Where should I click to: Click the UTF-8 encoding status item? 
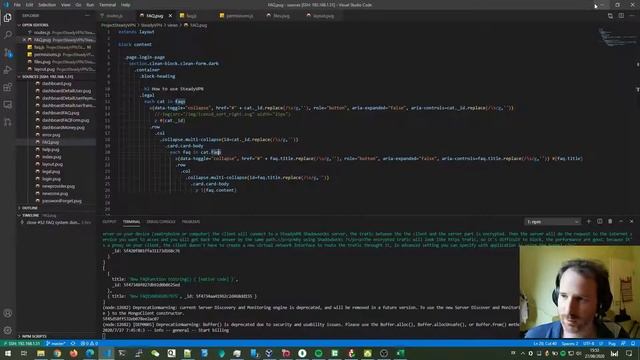[589, 344]
